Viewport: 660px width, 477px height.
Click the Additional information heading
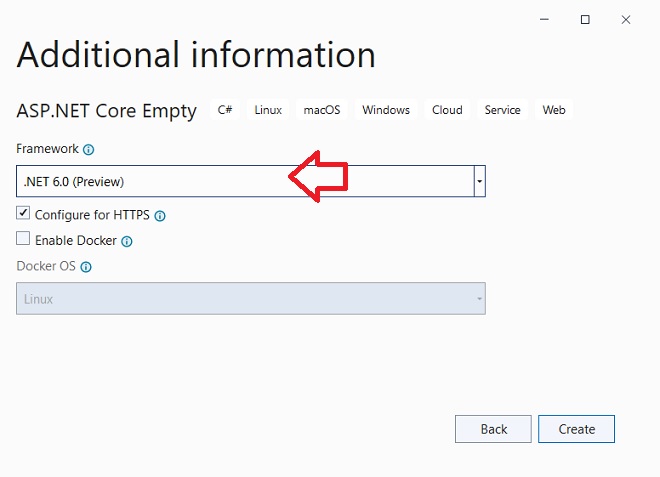(x=196, y=55)
